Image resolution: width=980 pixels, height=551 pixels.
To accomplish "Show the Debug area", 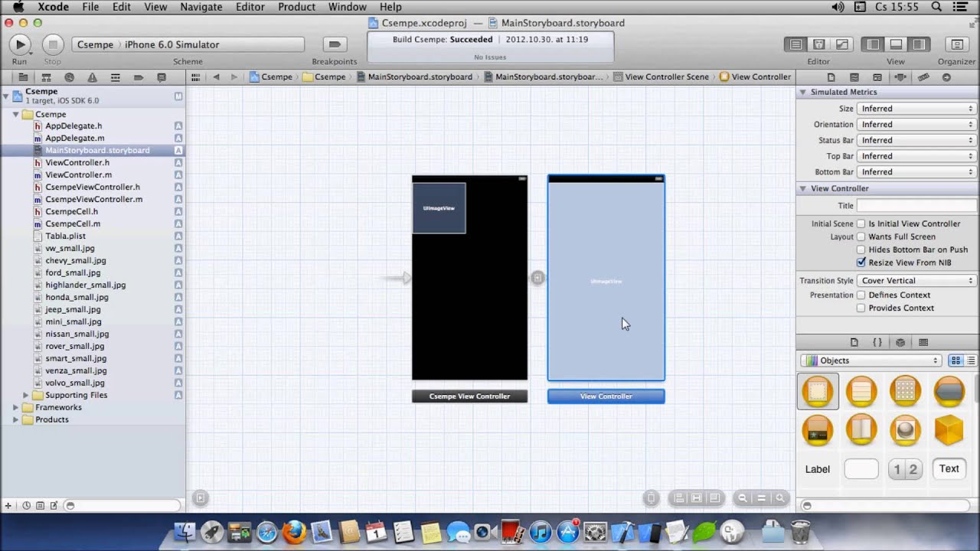I will tap(896, 44).
